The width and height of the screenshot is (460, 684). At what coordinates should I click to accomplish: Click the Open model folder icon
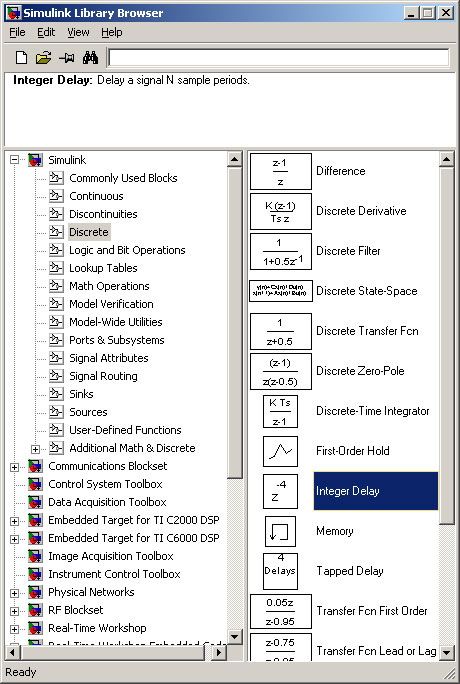click(x=44, y=58)
